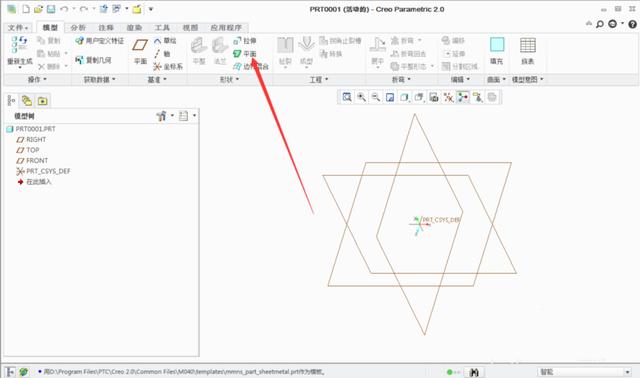Create a new file from quick access toolbar
Screen dimensions: 640x378
click(x=26, y=9)
